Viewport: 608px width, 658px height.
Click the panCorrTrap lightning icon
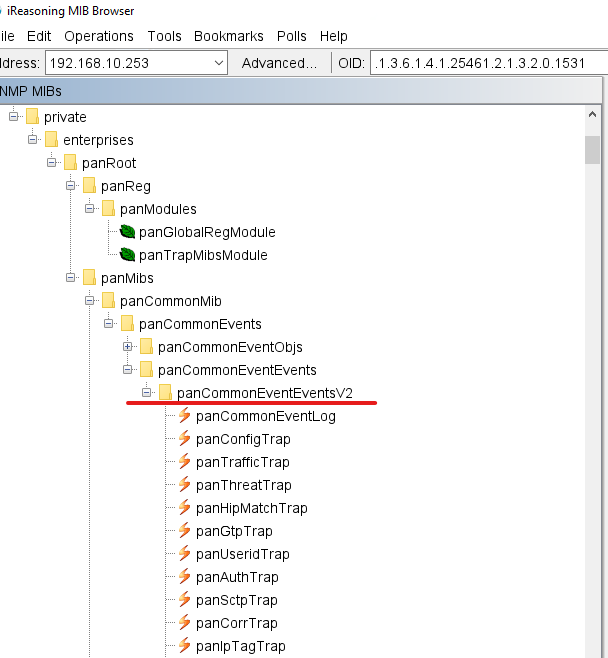(184, 623)
